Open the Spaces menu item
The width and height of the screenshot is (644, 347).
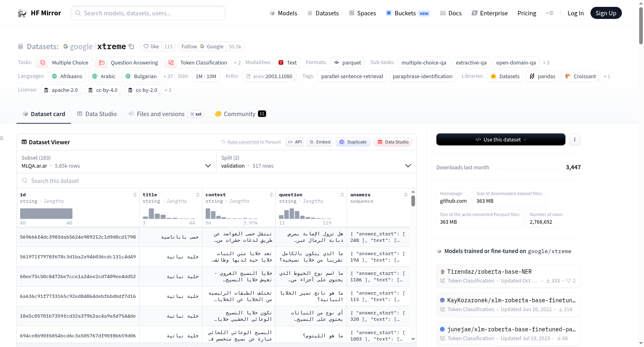point(363,13)
